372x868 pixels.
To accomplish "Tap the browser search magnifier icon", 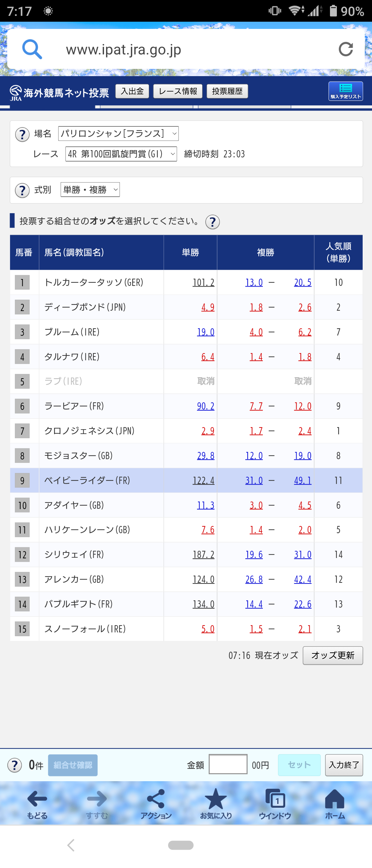I will (32, 49).
